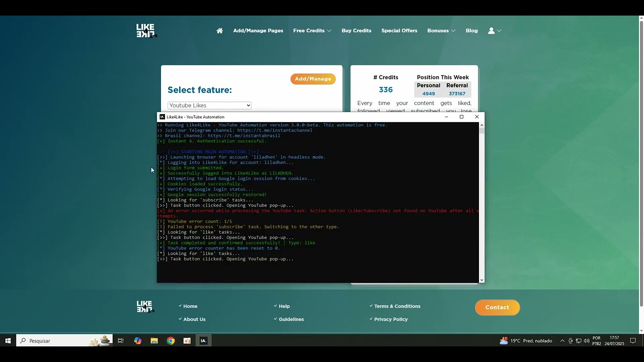Open the notification center icon

click(633, 341)
